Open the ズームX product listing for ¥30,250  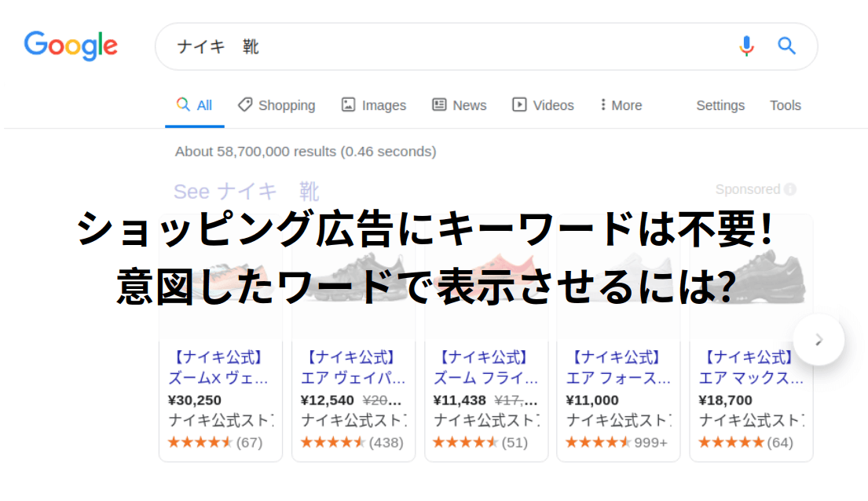[219, 378]
